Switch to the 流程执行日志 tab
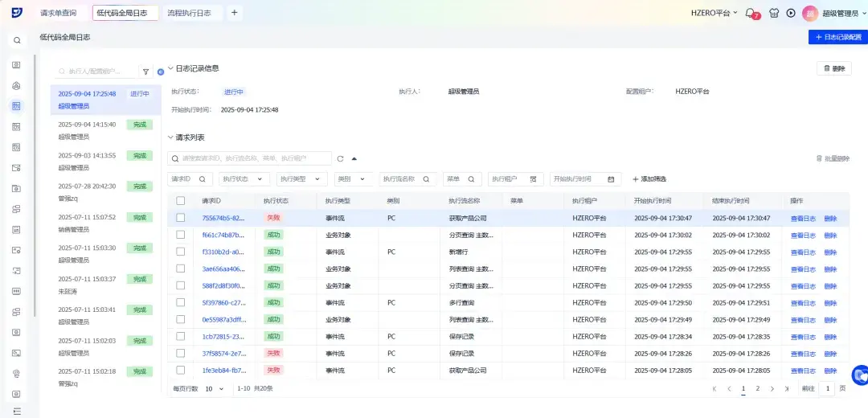868x418 pixels. pyautogui.click(x=189, y=13)
